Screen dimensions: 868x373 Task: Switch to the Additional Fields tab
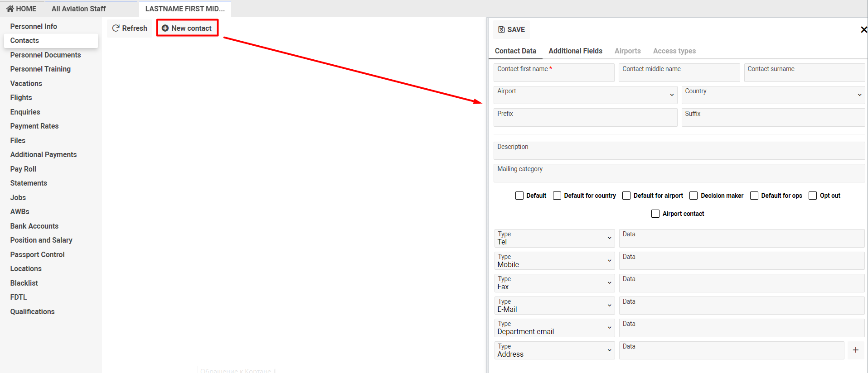pos(575,51)
